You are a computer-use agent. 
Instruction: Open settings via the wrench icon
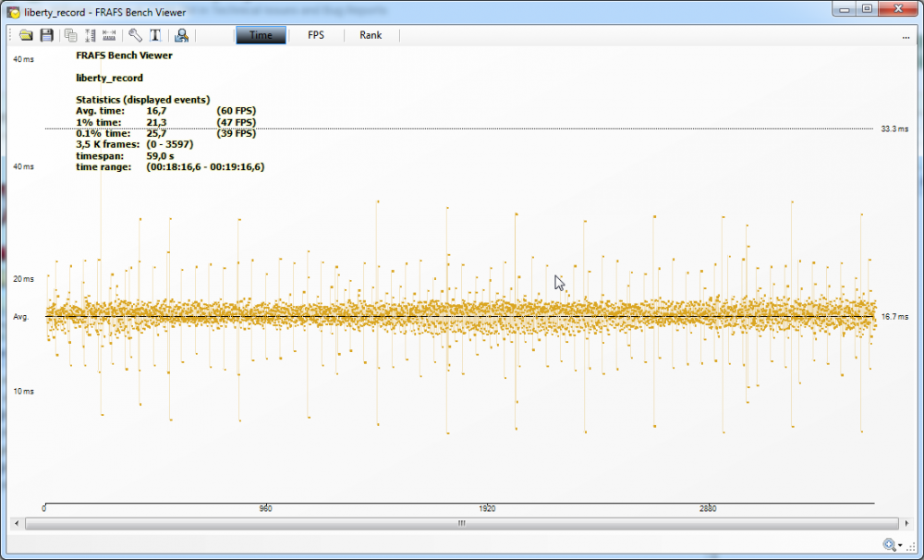[x=135, y=35]
